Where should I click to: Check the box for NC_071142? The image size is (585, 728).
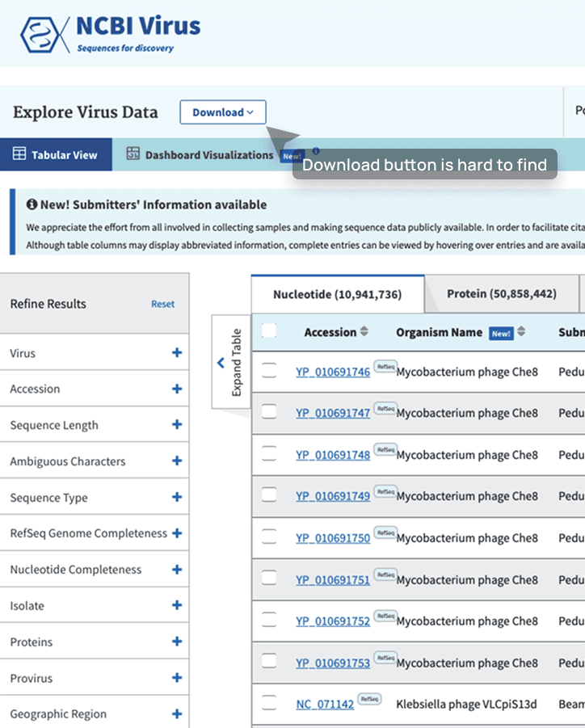click(269, 702)
